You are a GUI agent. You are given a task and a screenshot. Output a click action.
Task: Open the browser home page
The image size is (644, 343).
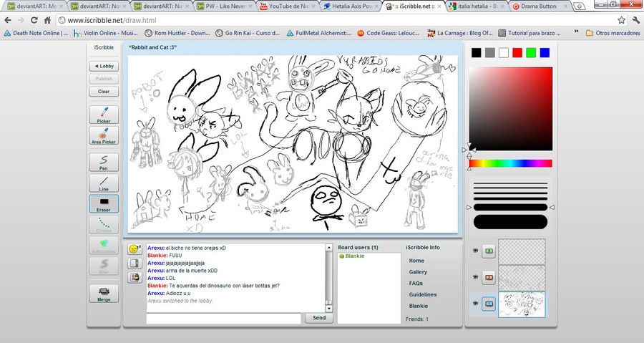pyautogui.click(x=47, y=20)
